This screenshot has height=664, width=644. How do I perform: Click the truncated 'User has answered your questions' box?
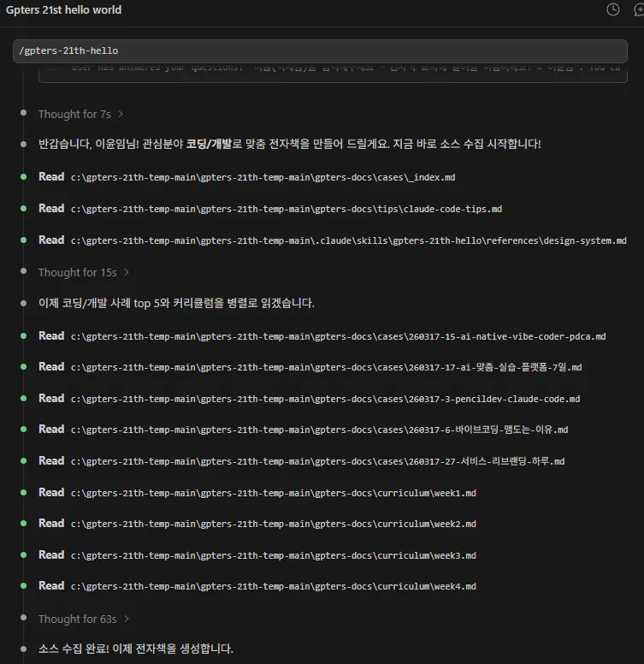tap(333, 73)
